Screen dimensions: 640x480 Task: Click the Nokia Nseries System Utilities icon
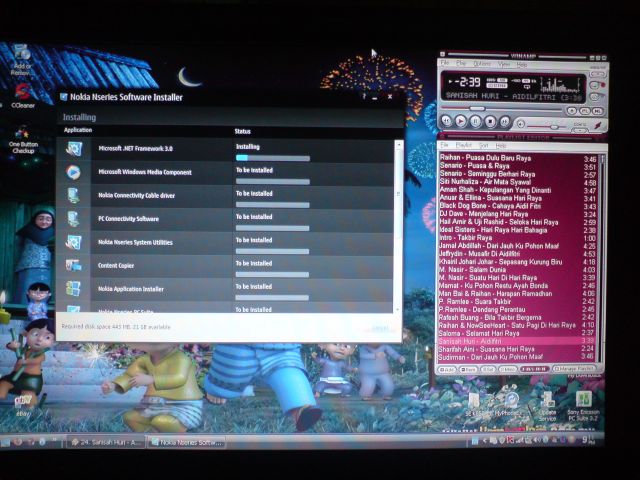pos(73,242)
